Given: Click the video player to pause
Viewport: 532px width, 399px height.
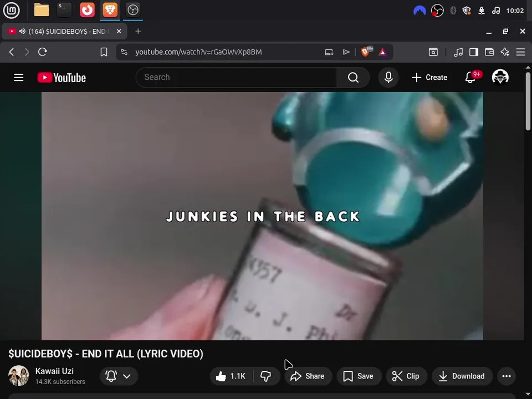Looking at the screenshot, I should click(x=262, y=216).
